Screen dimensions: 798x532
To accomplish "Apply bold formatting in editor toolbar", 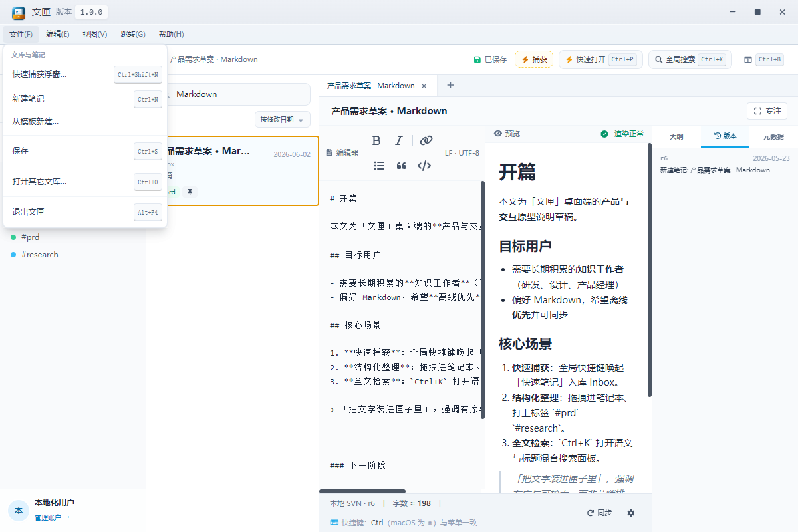I will click(376, 140).
